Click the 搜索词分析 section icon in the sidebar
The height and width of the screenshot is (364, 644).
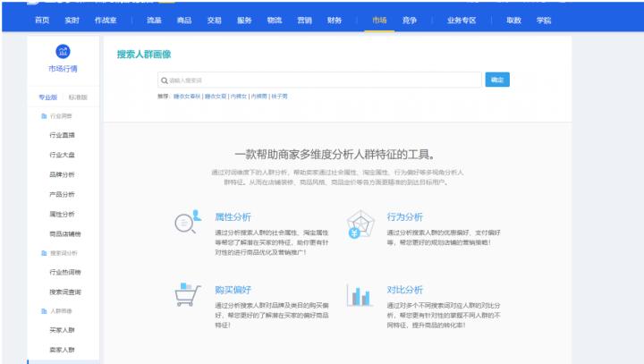coord(44,253)
